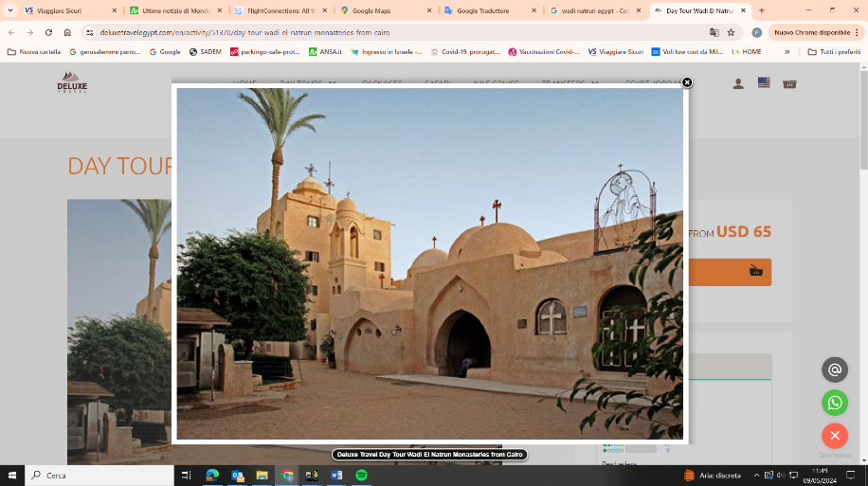Close the image lightbox popup

[x=687, y=82]
